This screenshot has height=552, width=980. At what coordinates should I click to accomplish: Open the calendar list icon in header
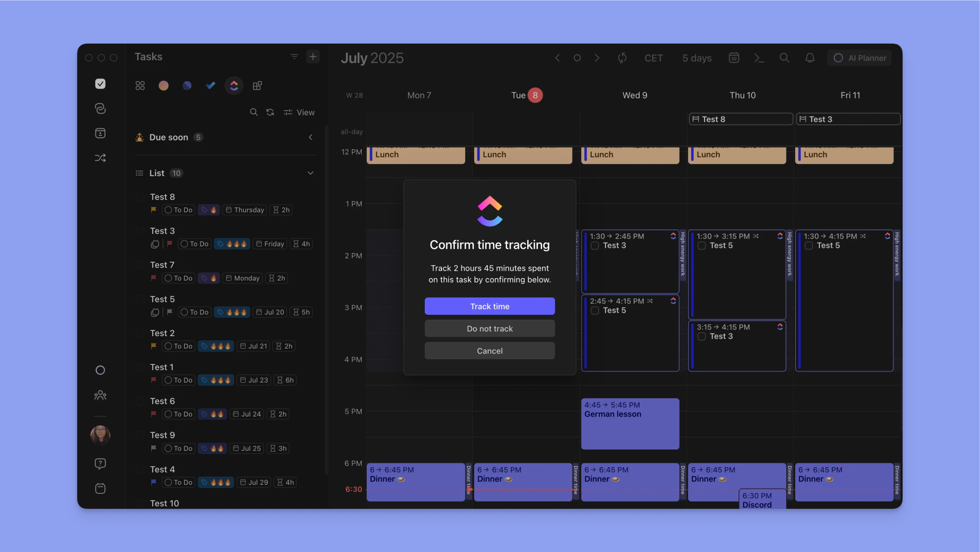(734, 58)
